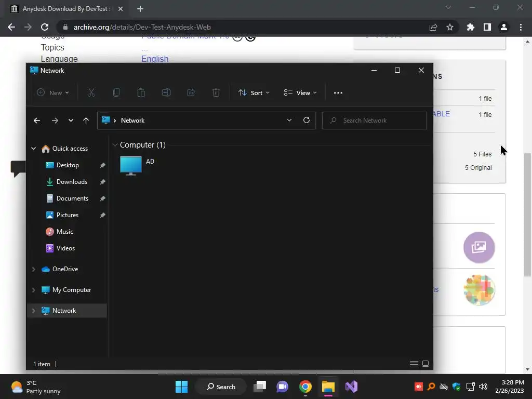Viewport: 532px width, 399px height.
Task: Open the View dropdown
Action: tap(300, 92)
